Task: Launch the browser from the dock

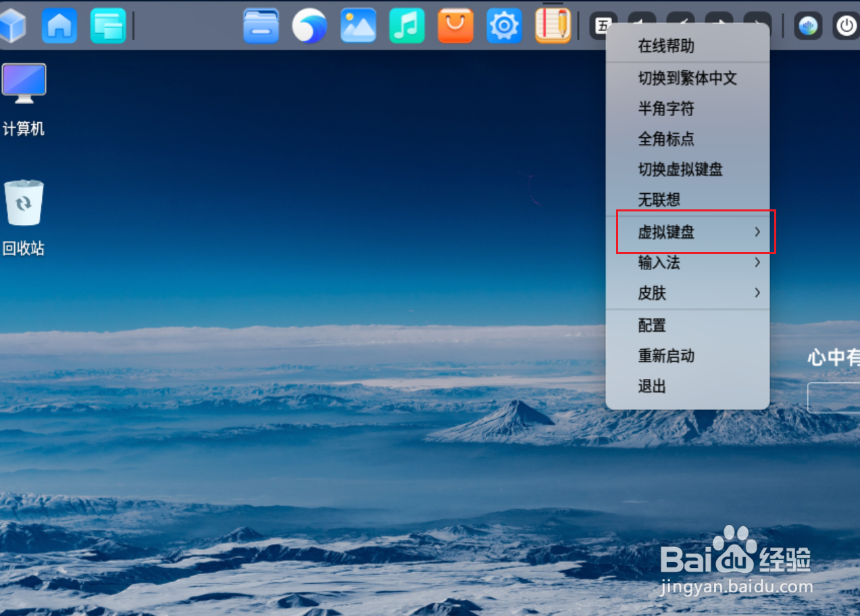Action: [x=310, y=25]
